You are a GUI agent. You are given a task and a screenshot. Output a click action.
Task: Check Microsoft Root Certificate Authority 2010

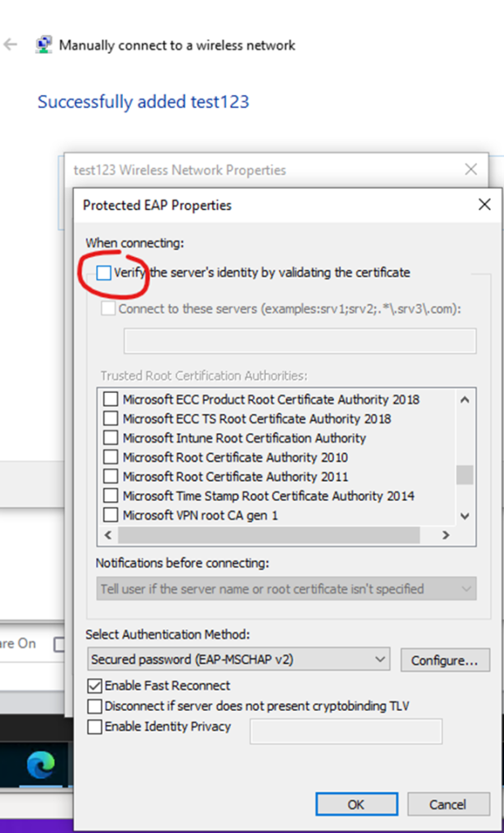point(111,457)
